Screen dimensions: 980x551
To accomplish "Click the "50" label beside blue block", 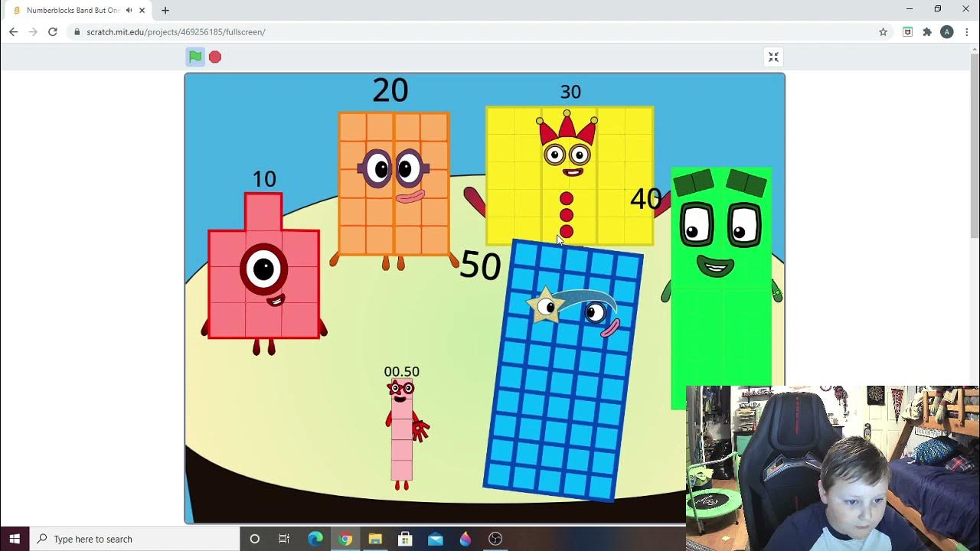I will point(480,266).
